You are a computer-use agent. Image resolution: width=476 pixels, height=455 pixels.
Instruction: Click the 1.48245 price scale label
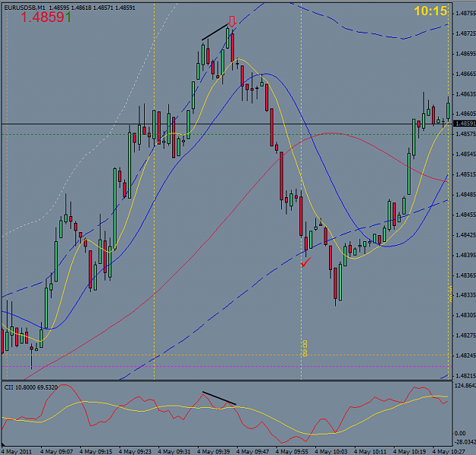click(x=465, y=355)
